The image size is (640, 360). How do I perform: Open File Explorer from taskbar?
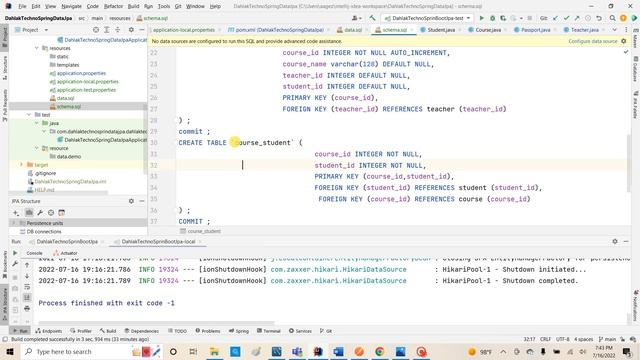point(214,351)
